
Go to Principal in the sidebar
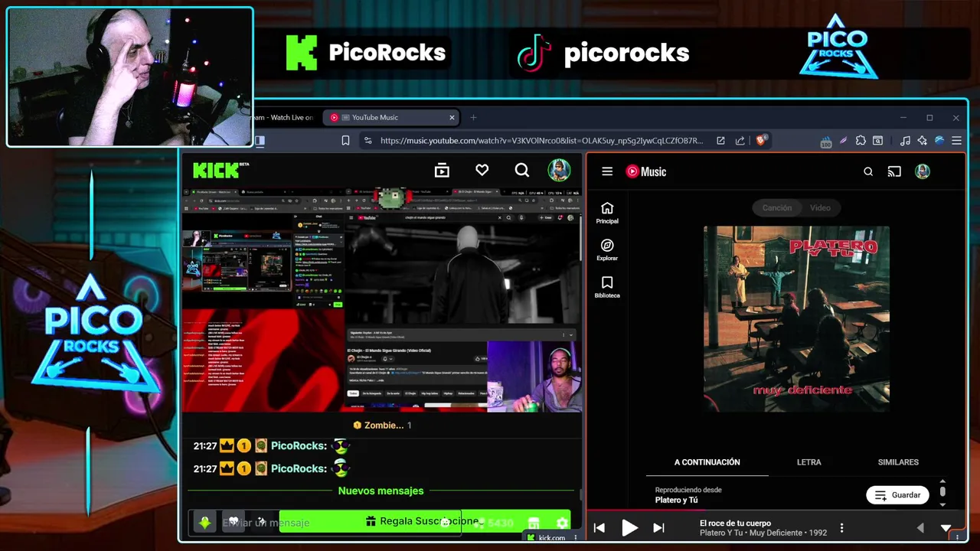click(607, 213)
